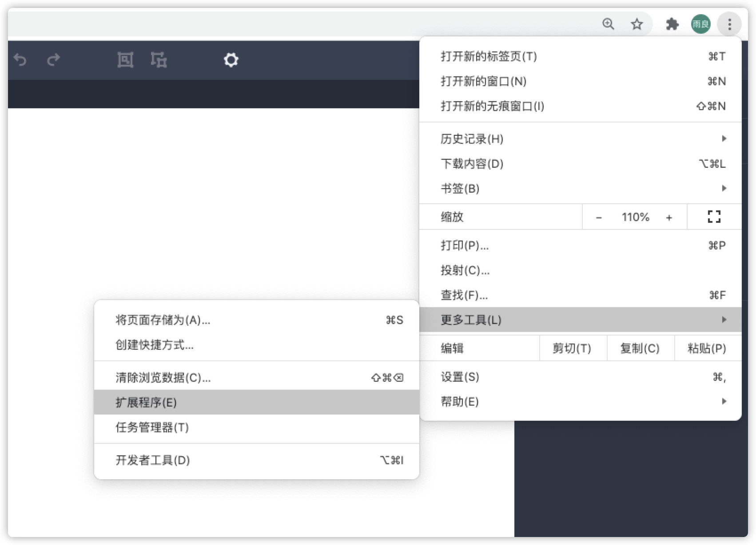Open 设置(S) from the menu
Image resolution: width=756 pixels, height=545 pixels.
coord(581,377)
